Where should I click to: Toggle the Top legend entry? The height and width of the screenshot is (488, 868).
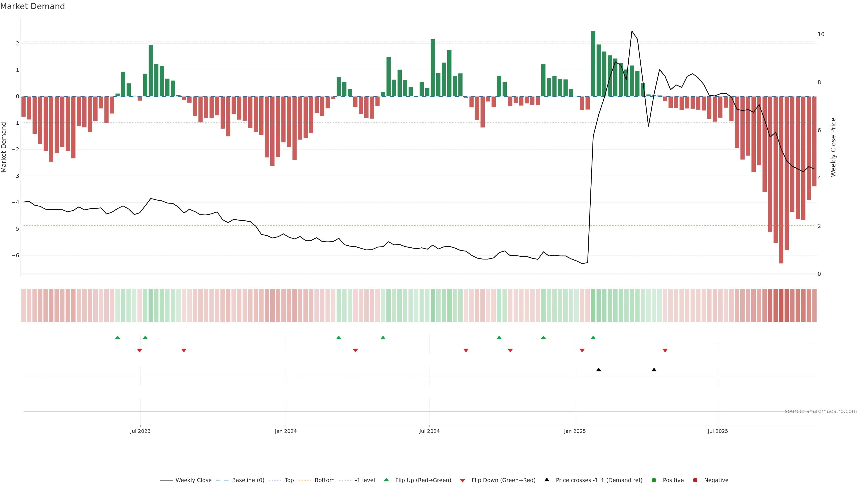(289, 480)
